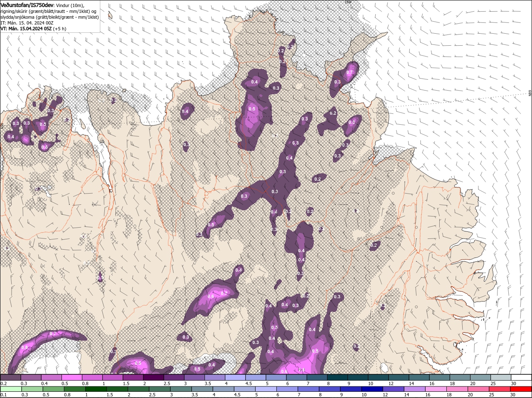
Task: Click the 'slydda/snjókoma (grátt/bleikt/grænt' legend line
Action: click(49, 17)
